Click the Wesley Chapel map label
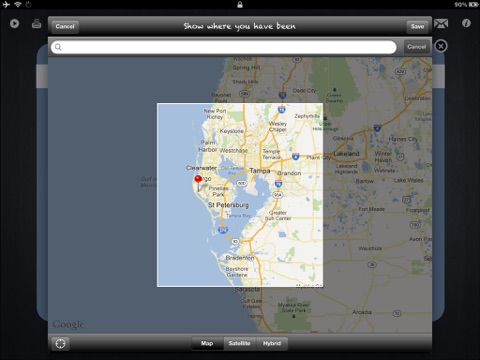Image resolution: width=480 pixels, height=360 pixels. pyautogui.click(x=278, y=126)
